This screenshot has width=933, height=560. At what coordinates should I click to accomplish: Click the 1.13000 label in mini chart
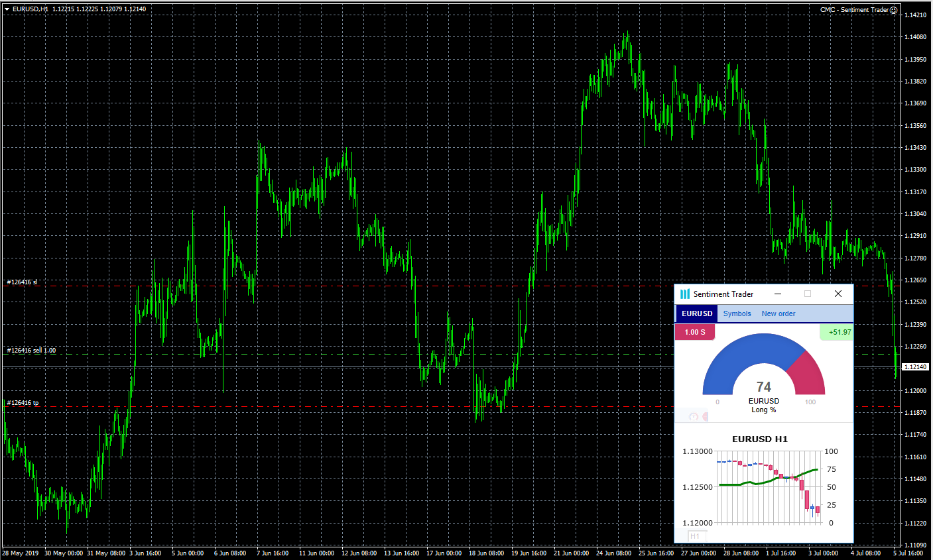tap(698, 451)
